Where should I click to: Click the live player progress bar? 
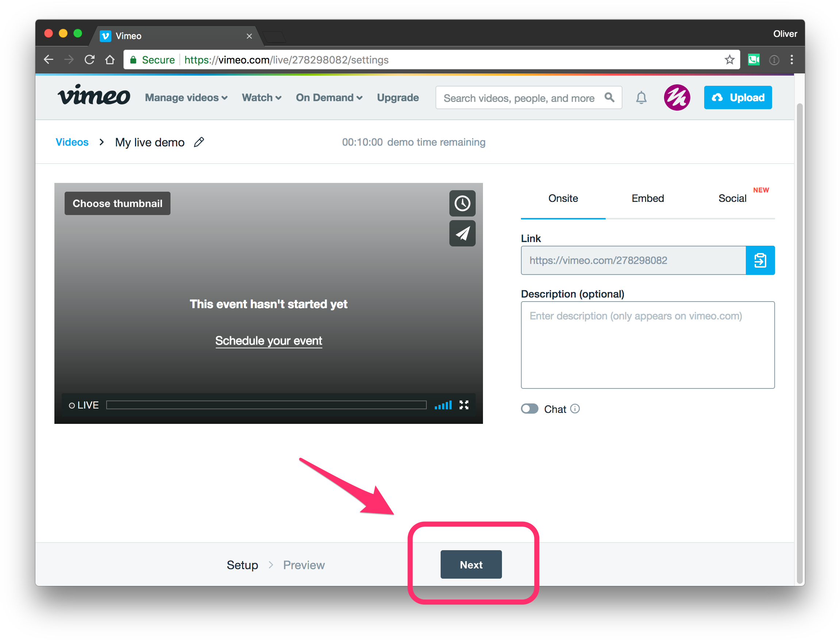pos(266,405)
